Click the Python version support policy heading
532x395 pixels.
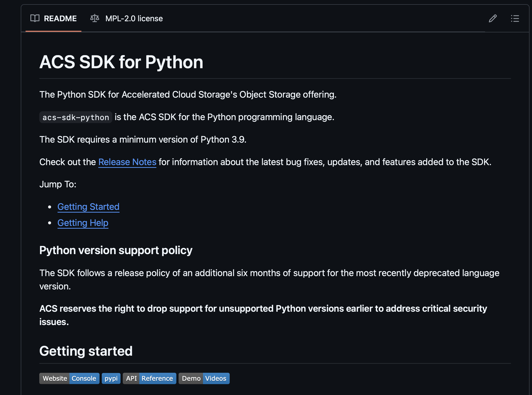(116, 250)
